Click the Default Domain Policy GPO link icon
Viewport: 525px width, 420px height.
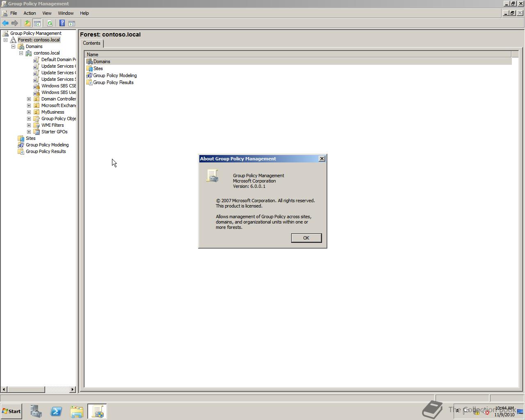[37, 59]
